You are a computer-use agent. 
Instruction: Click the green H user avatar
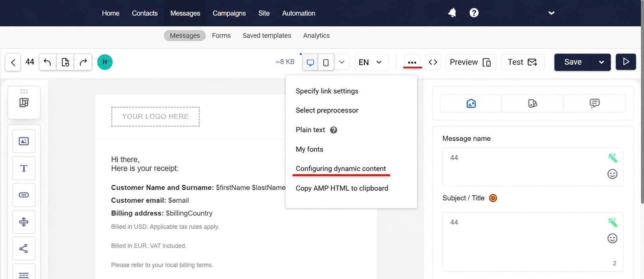(x=105, y=62)
